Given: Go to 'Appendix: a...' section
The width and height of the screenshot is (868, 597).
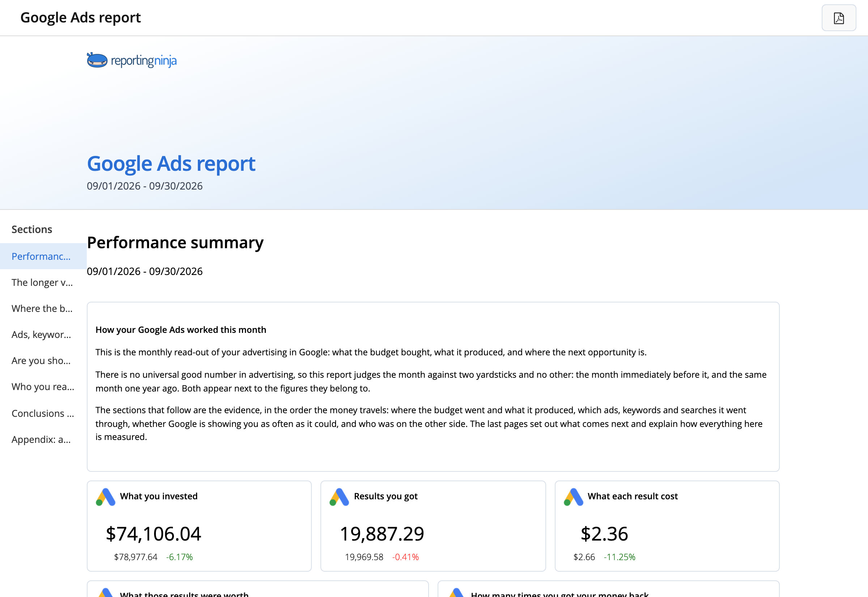Looking at the screenshot, I should tap(43, 440).
